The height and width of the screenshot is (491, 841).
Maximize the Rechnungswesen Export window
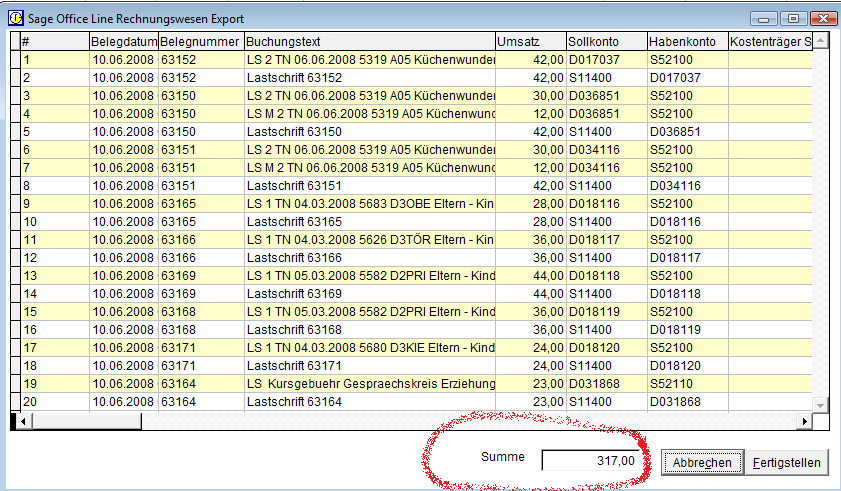point(793,19)
